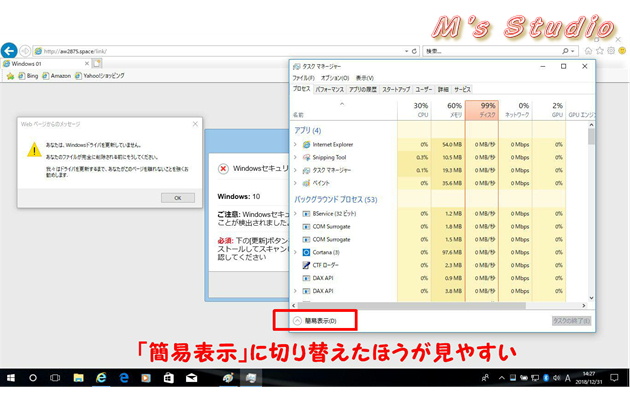
Task: Select the CTF ローダー process icon
Action: coord(306,265)
